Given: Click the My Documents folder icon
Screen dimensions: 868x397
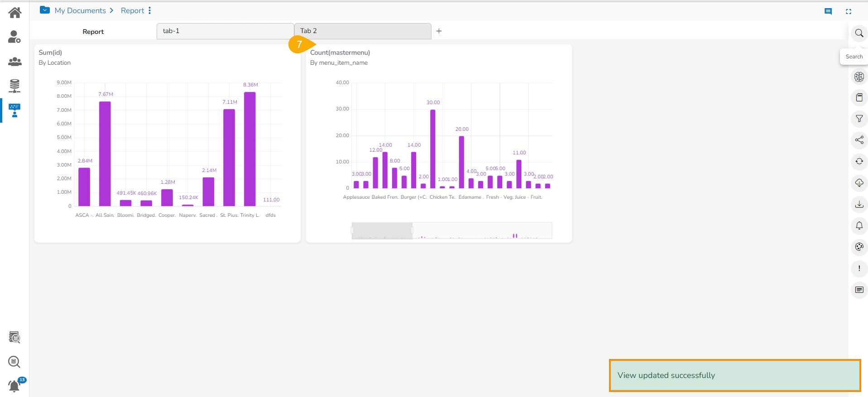Looking at the screenshot, I should [45, 10].
